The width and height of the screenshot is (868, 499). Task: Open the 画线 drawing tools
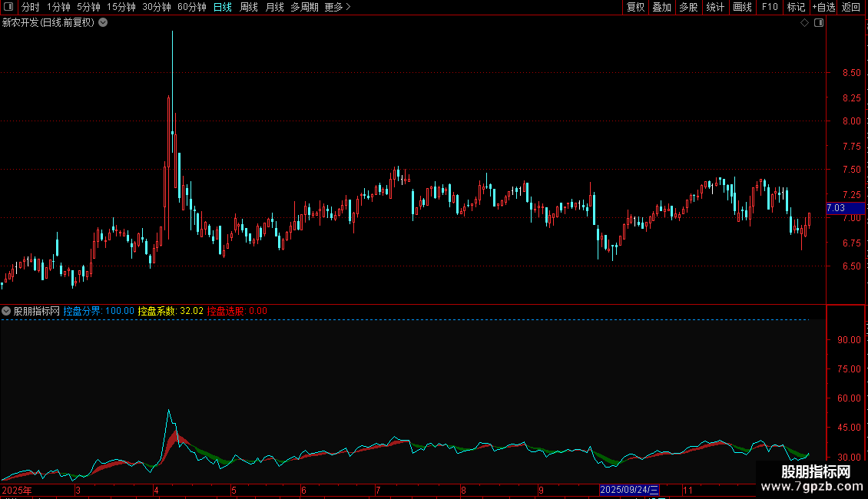pyautogui.click(x=742, y=7)
